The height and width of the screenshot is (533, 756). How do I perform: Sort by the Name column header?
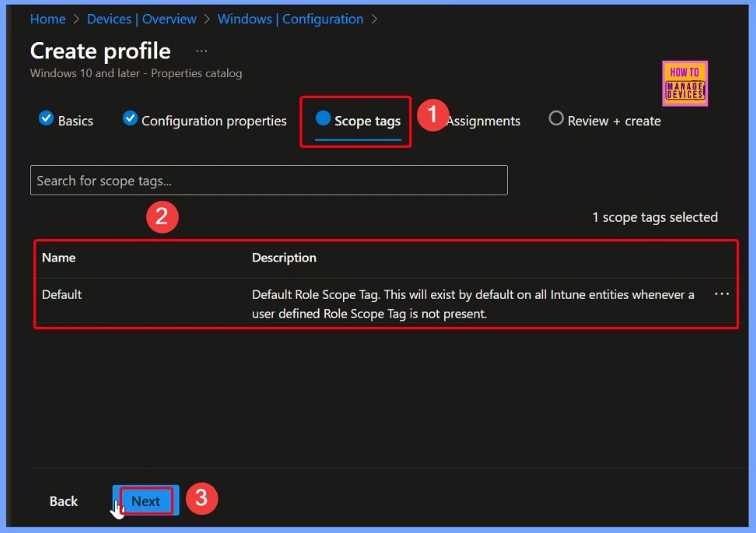coord(58,258)
